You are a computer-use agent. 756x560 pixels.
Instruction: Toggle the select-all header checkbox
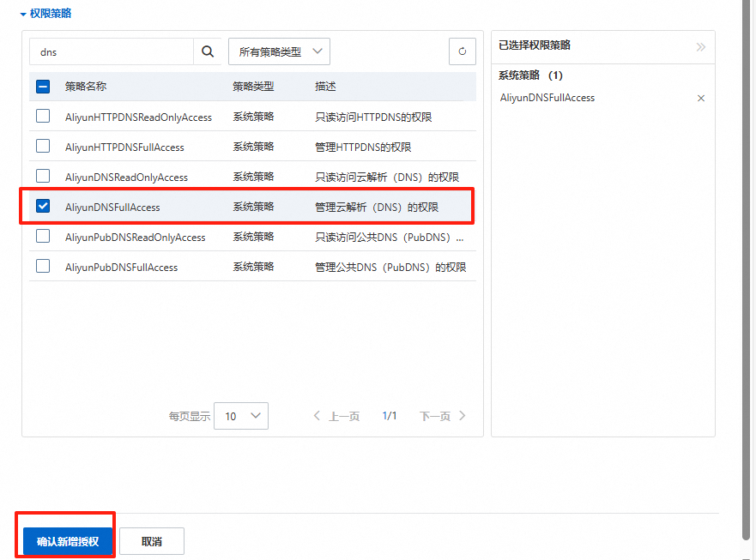[x=43, y=87]
